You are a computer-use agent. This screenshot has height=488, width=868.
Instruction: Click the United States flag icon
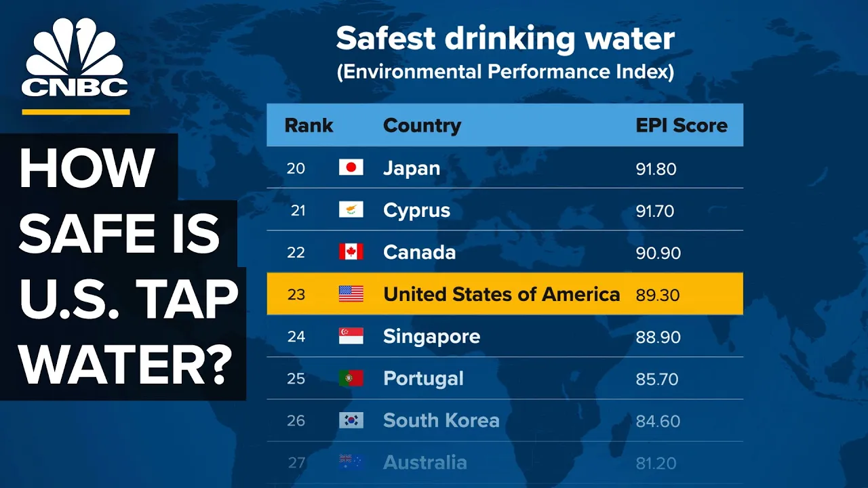pyautogui.click(x=351, y=294)
